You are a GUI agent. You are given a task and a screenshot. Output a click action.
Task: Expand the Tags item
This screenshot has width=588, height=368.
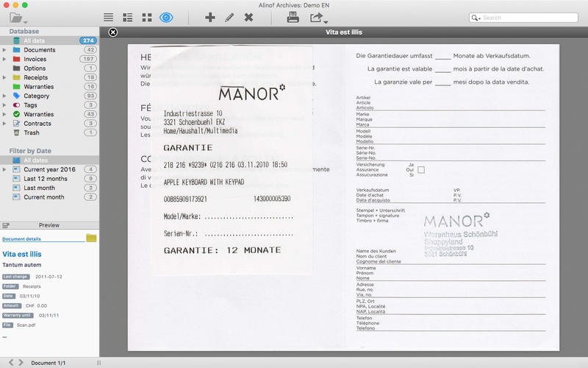(x=4, y=105)
